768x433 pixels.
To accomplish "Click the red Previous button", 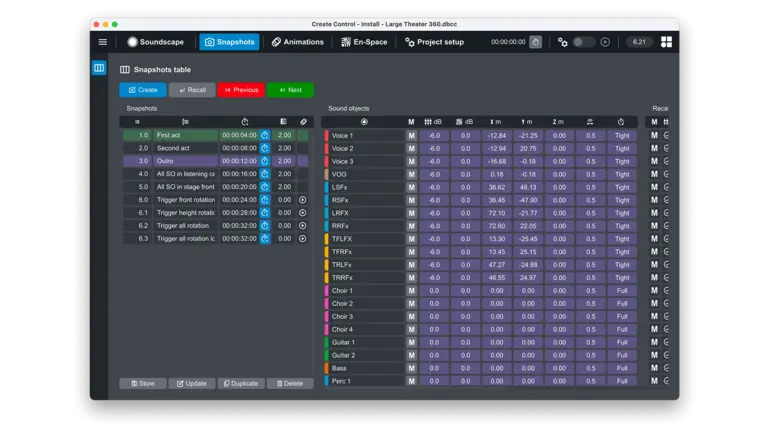I will point(241,90).
